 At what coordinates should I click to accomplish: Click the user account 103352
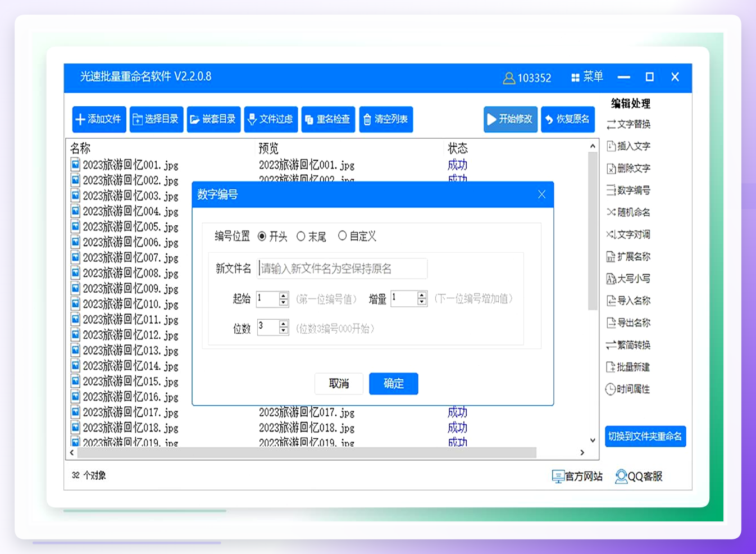coord(527,78)
